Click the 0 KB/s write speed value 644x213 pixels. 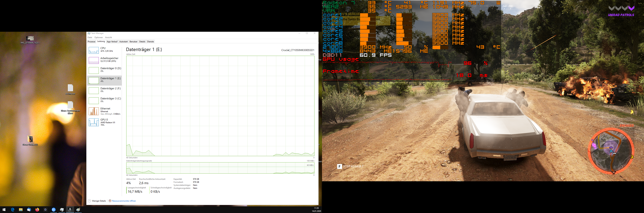coord(155,192)
